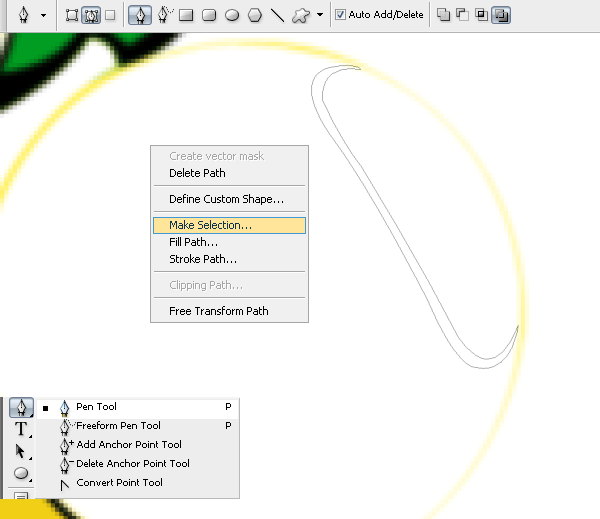This screenshot has width=600, height=519.
Task: Toggle Auto Add/Delete checkbox
Action: coord(340,15)
